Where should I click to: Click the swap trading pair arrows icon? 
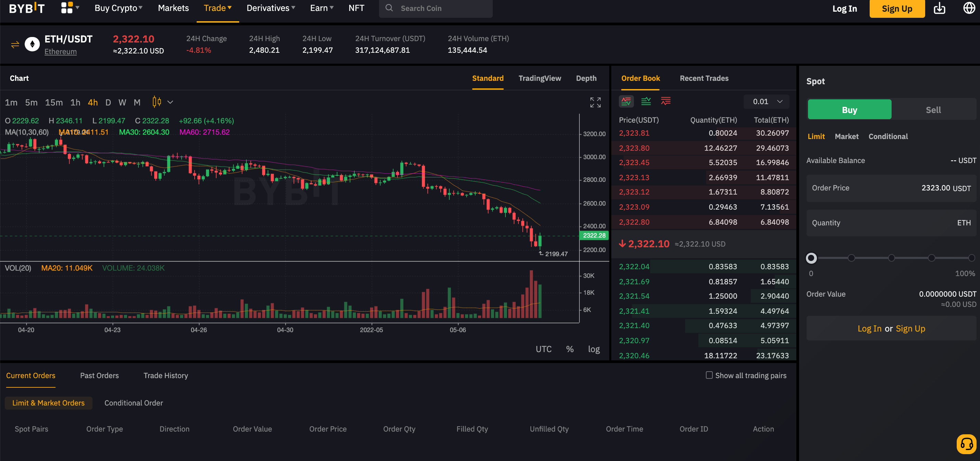click(15, 45)
